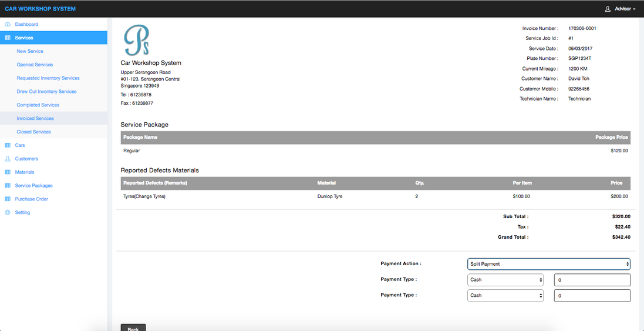
Task: Click the Purchase Order icon
Action: (8, 199)
